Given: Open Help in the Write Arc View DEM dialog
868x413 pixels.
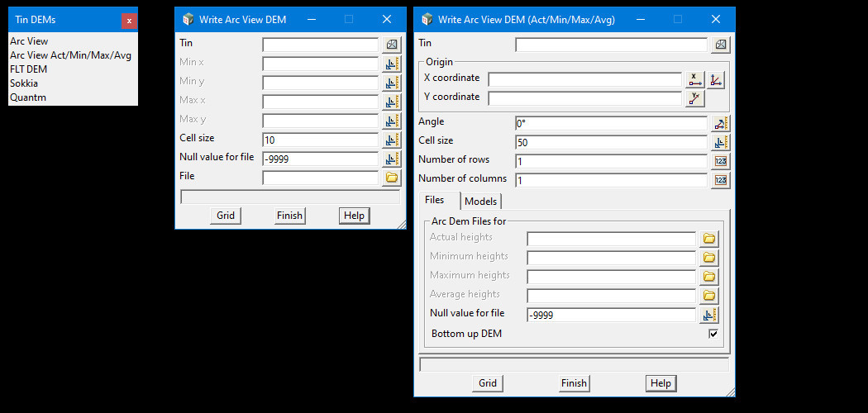Looking at the screenshot, I should coord(354,216).
